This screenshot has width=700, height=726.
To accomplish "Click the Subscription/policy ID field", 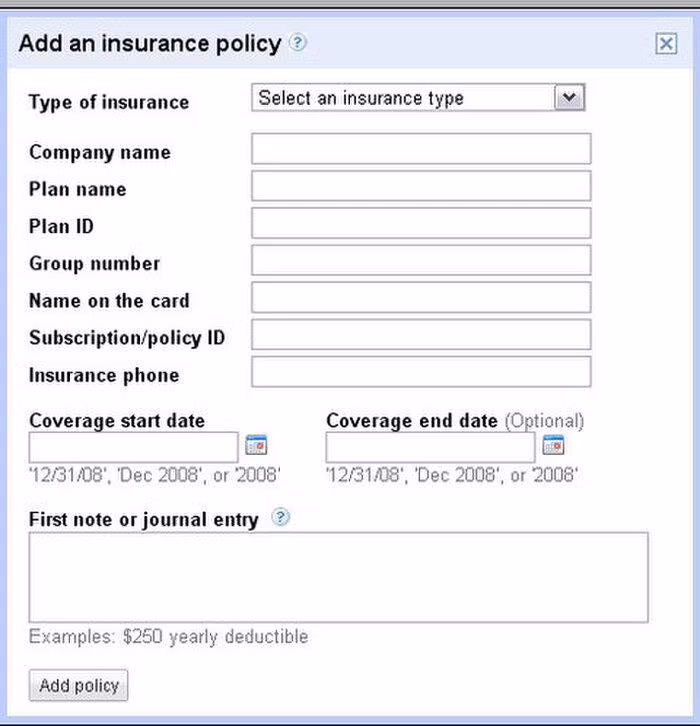I will click(421, 334).
